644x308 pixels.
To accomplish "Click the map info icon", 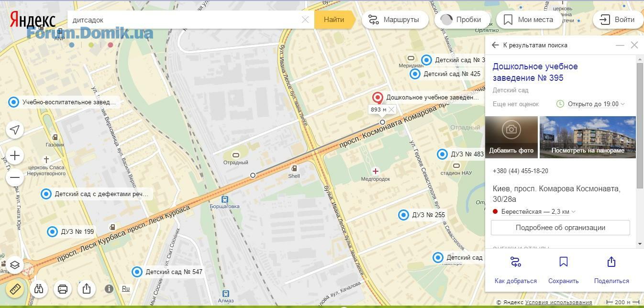I will coord(109,289).
